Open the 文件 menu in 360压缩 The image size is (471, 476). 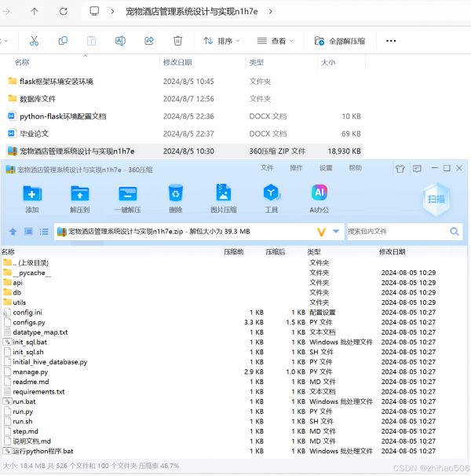(x=267, y=168)
